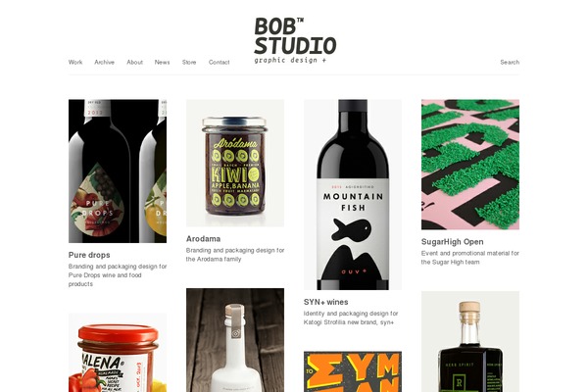Select News in the navigation
Image resolution: width=588 pixels, height=392 pixels.
162,63
